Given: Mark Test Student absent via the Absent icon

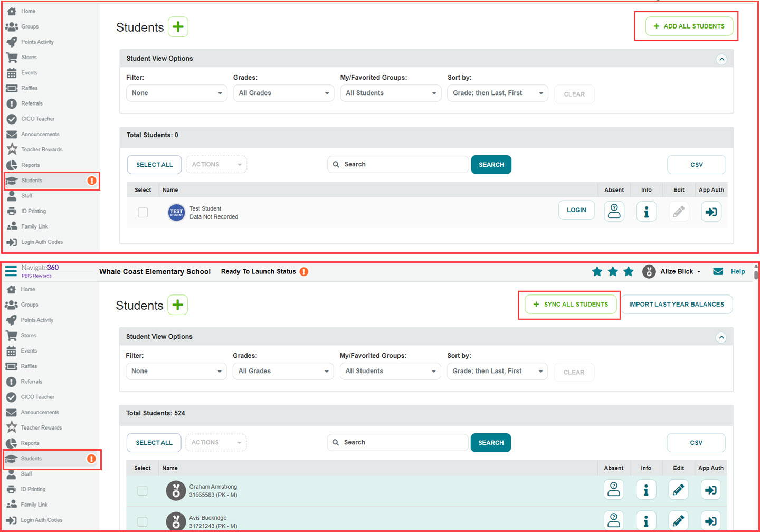Looking at the screenshot, I should tap(614, 212).
